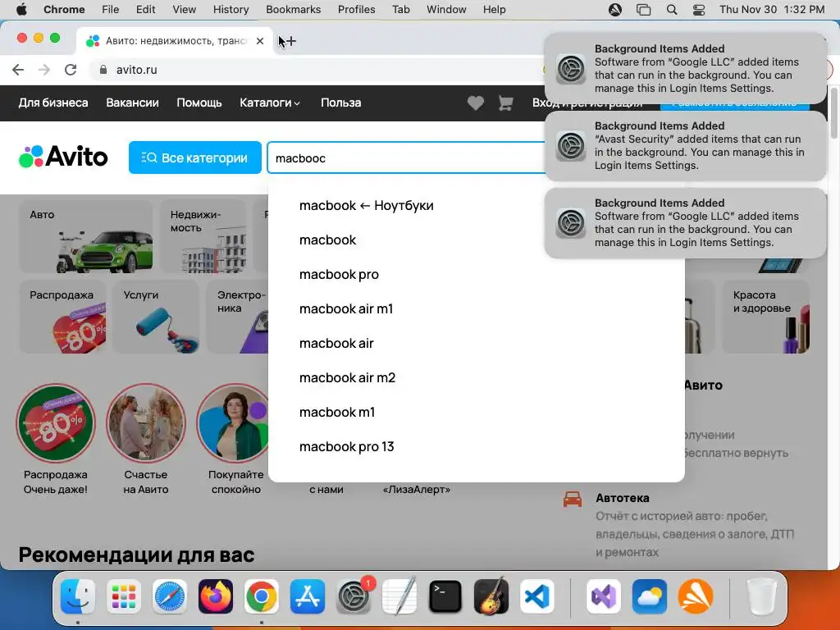
Task: Open the Weather app in Dock
Action: 650,596
